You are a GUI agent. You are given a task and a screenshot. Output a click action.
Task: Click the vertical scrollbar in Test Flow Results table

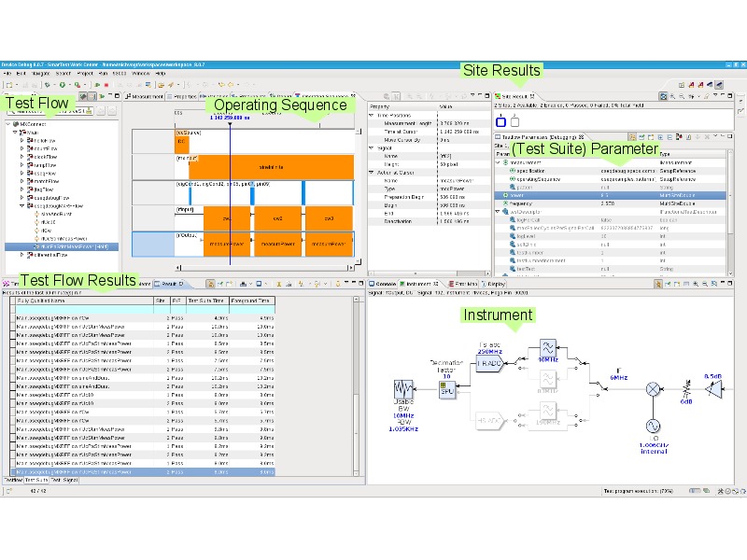point(356,386)
